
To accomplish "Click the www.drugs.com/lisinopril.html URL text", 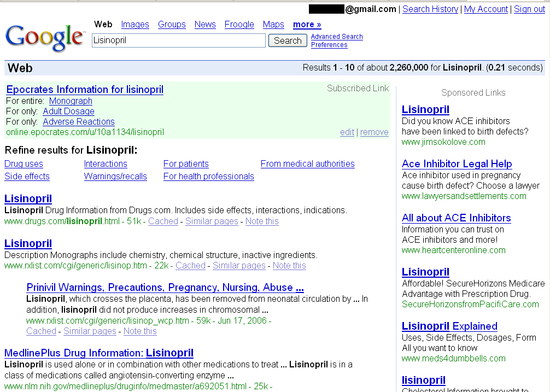I will [62, 221].
